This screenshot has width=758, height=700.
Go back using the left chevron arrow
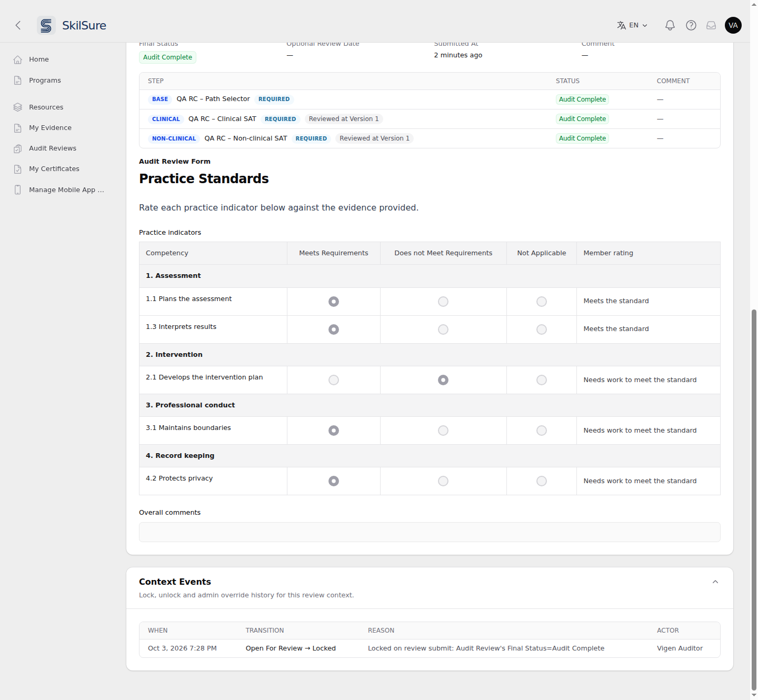(18, 25)
